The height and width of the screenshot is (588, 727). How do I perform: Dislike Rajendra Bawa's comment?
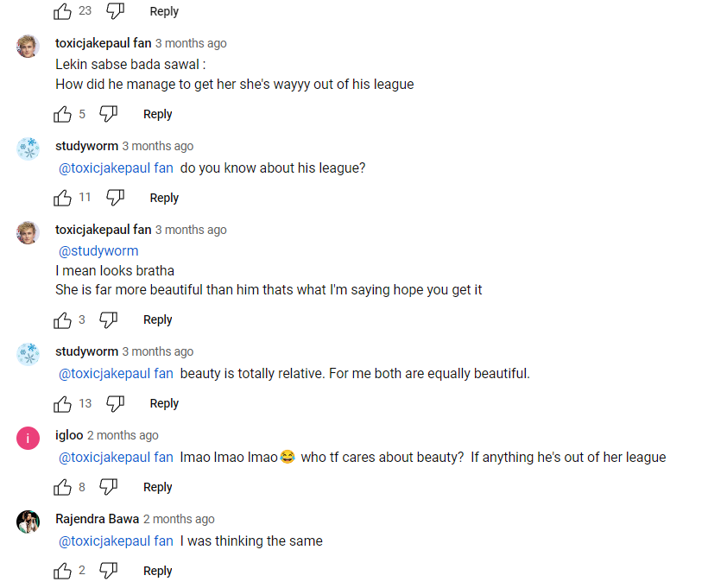point(109,571)
